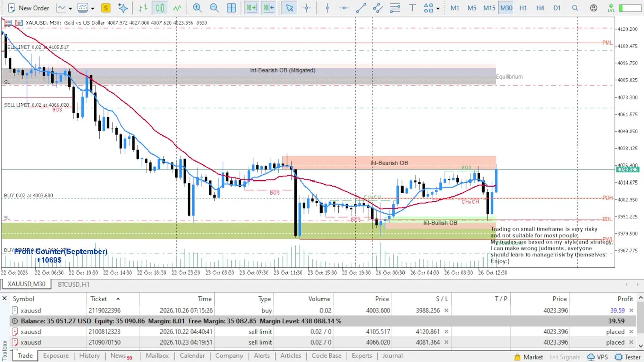Screen dimensions: 644x362
Task: Switch to M1 timeframe
Action: (455, 8)
